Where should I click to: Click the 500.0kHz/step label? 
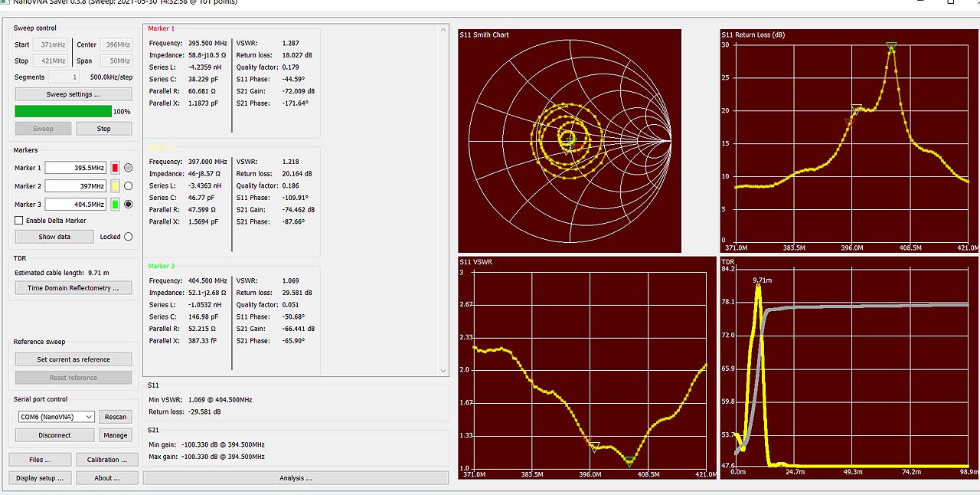(111, 77)
